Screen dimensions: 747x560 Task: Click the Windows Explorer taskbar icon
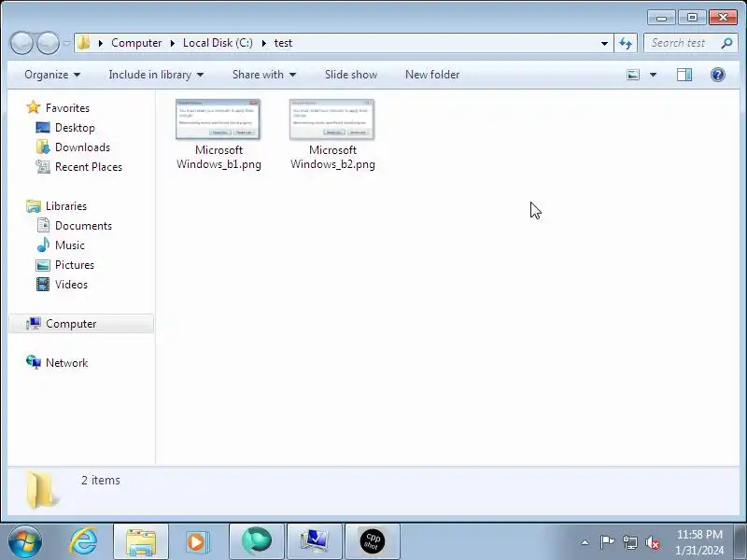click(141, 542)
